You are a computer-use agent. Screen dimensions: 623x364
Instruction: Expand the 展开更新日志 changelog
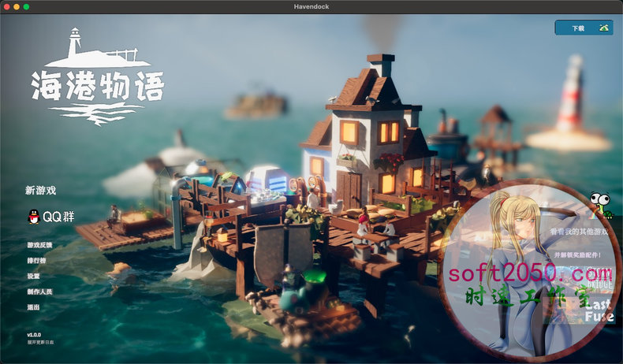(42, 342)
